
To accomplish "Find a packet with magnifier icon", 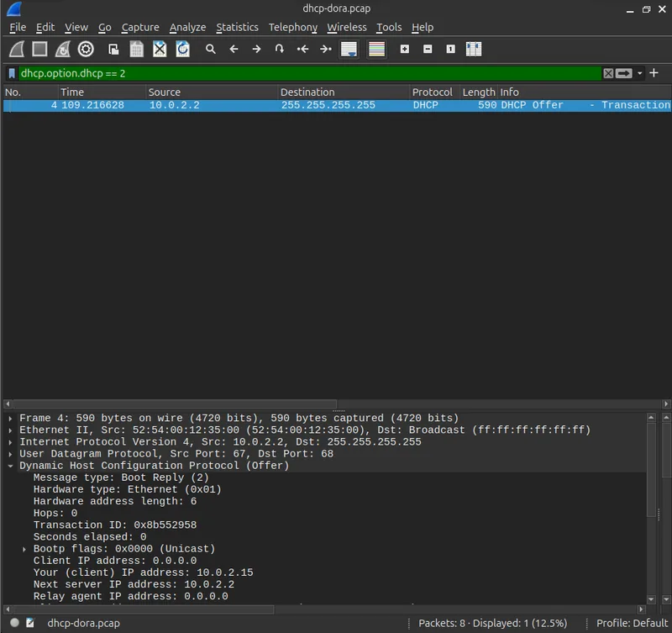I will 211,50.
